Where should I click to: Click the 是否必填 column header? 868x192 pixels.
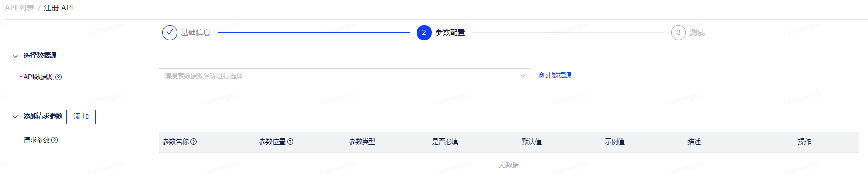tap(445, 142)
